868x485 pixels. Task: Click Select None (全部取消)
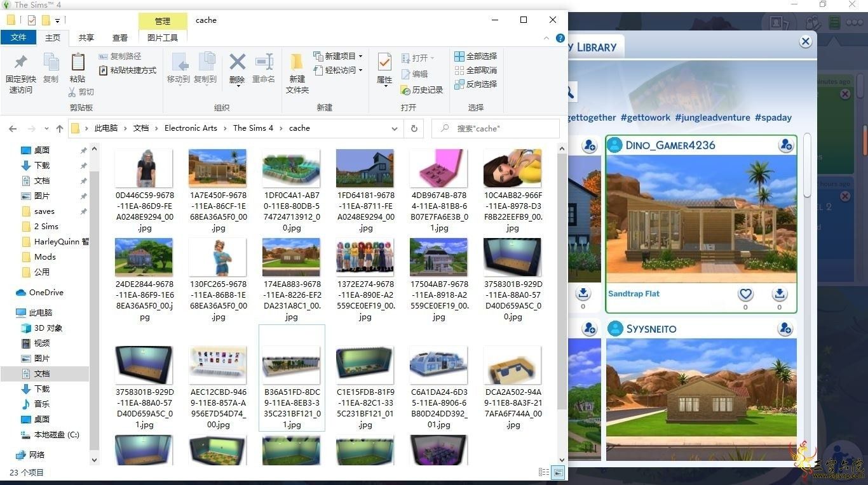(x=476, y=70)
